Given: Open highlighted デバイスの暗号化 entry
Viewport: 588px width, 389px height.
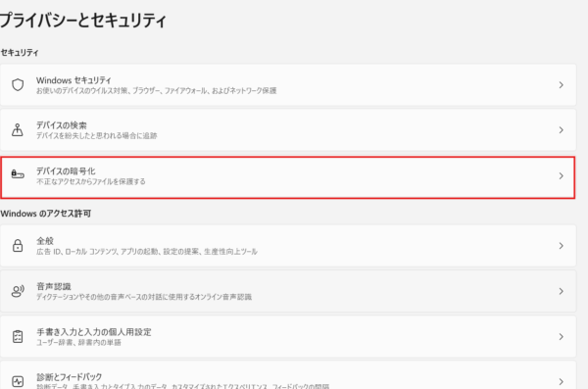Looking at the screenshot, I should pos(288,177).
